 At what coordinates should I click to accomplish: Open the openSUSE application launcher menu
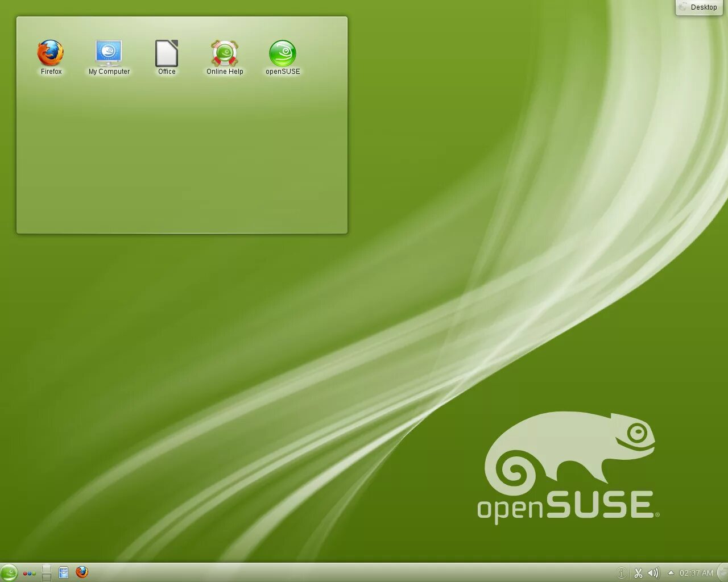point(9,573)
